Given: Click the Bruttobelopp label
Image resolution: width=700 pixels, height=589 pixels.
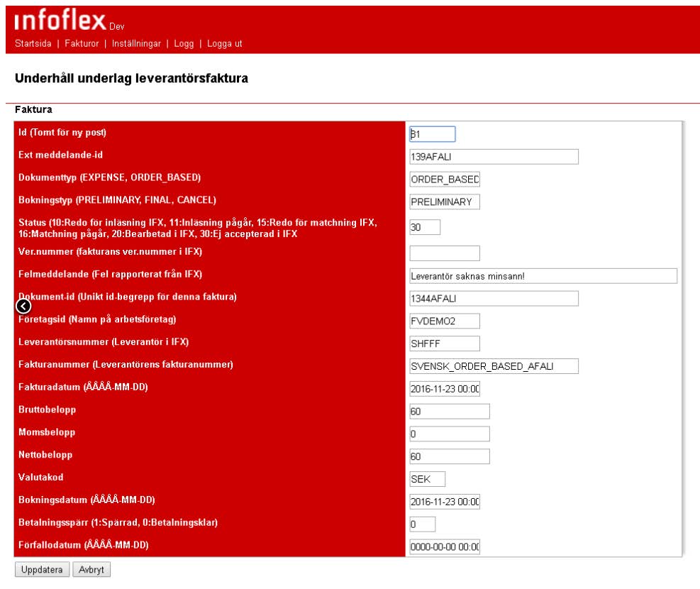Looking at the screenshot, I should pos(47,410).
